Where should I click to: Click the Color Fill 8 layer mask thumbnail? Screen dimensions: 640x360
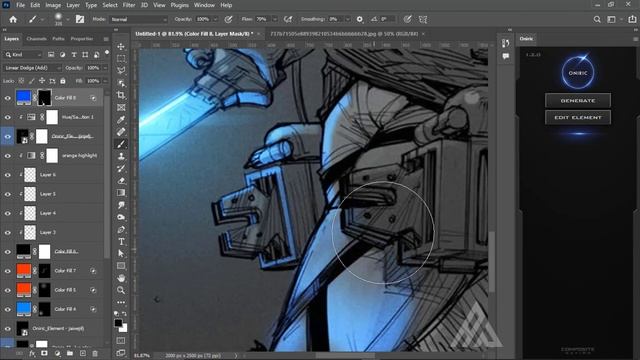point(44,98)
